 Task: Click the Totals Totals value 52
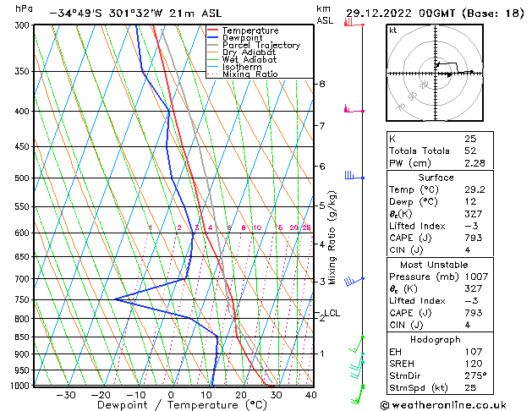[470, 151]
